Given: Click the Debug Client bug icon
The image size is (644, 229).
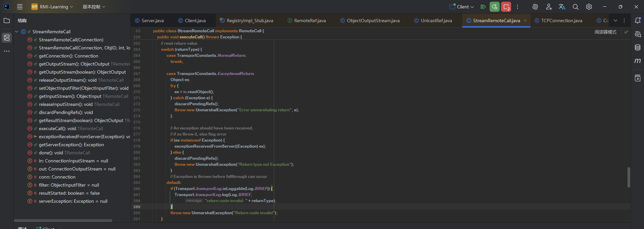Looking at the screenshot, I should tap(494, 7).
